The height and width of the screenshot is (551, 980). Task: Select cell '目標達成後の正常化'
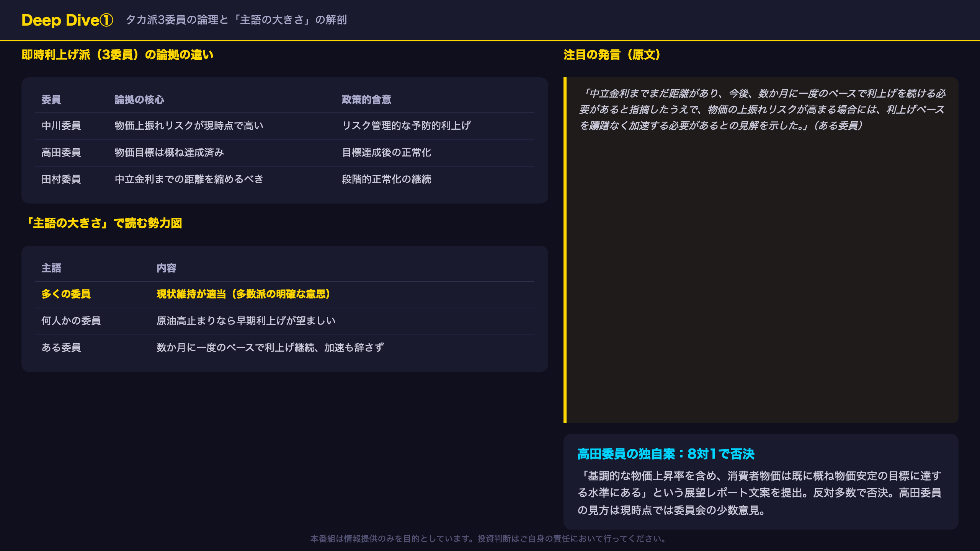point(386,152)
